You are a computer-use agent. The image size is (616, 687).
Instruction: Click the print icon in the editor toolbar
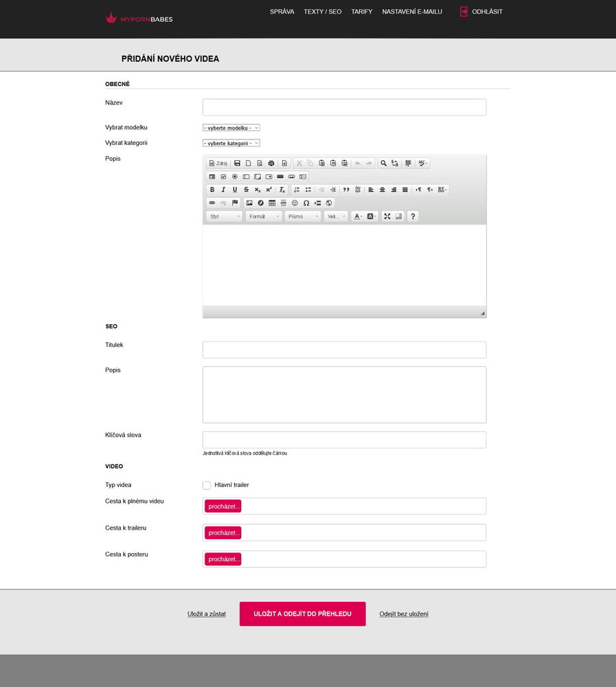(x=271, y=164)
